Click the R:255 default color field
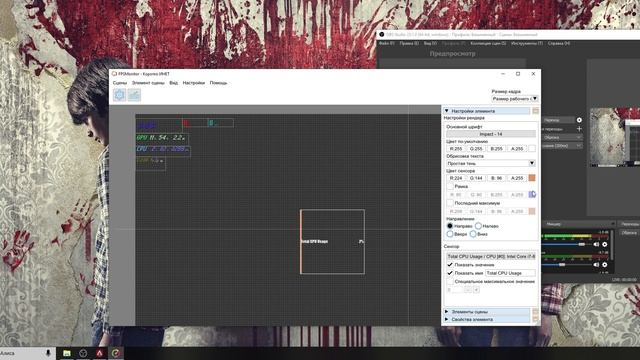The height and width of the screenshot is (360, 640). 456,149
